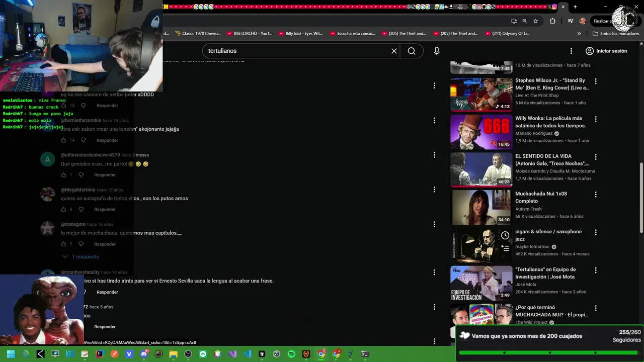644x362 pixels.
Task: Open the Muchachada Nui 1x08 thumbnail
Action: pos(481,208)
